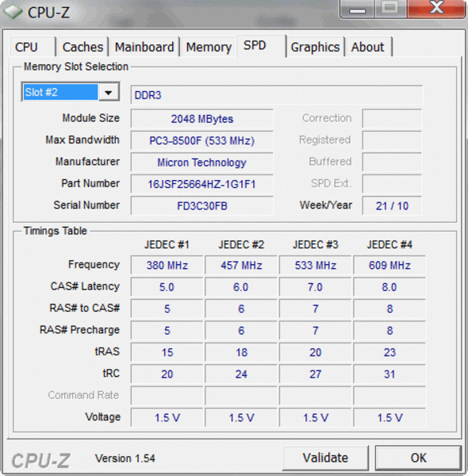Viewport: 468px width, 476px height.
Task: Select serial number FD3C30FB
Action: [x=201, y=206]
